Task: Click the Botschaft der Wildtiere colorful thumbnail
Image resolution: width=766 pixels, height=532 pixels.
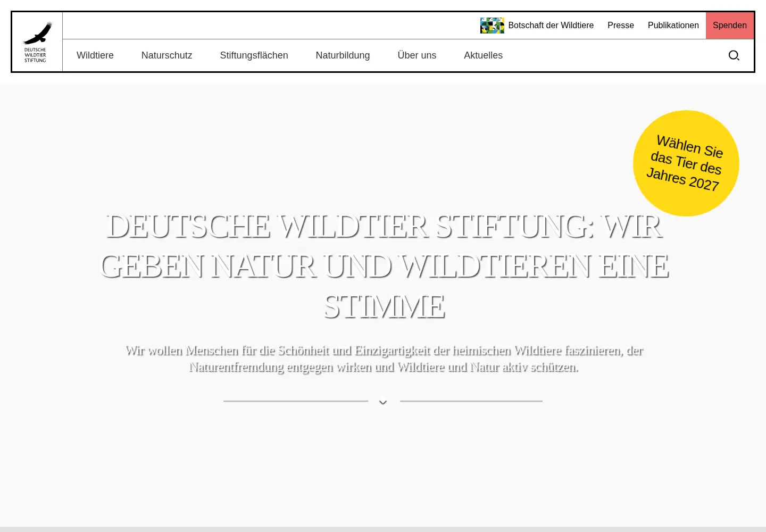Action: (x=492, y=26)
